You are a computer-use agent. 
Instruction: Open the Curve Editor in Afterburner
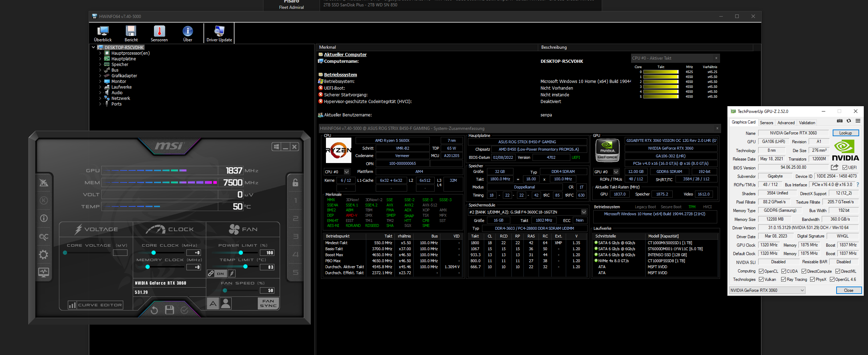click(x=96, y=305)
